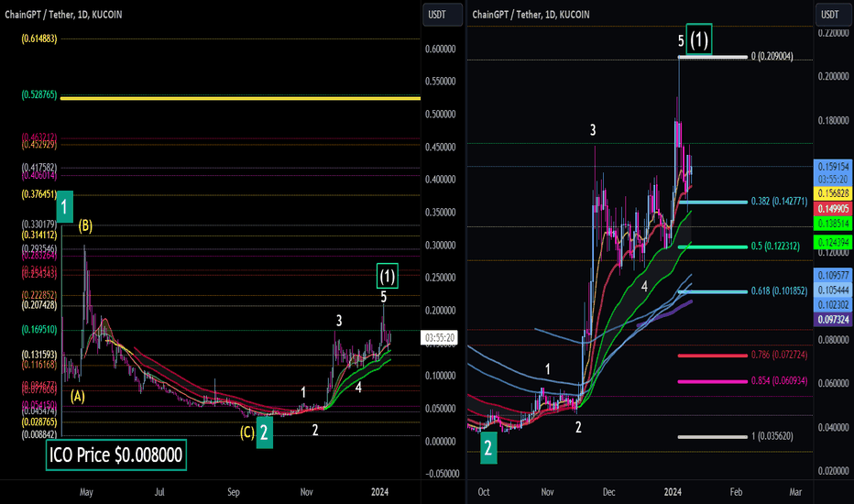Click 0.200000 on right price scale
854x504 pixels.
[833, 77]
